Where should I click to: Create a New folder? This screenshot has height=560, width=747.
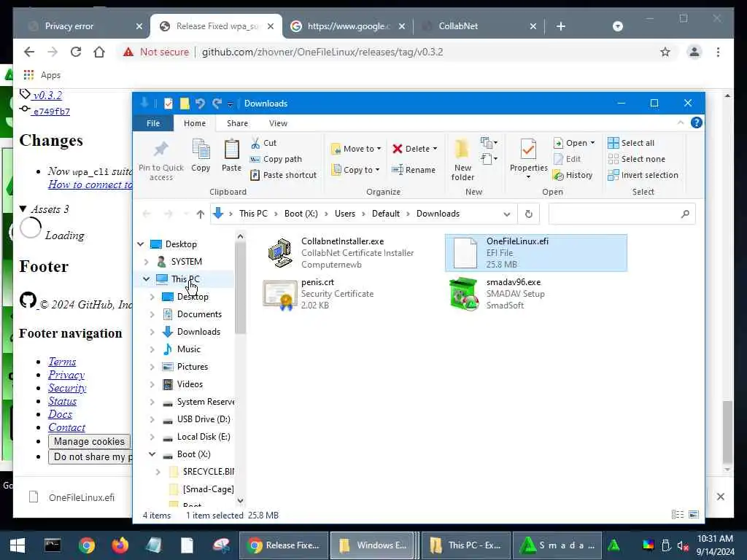462,160
